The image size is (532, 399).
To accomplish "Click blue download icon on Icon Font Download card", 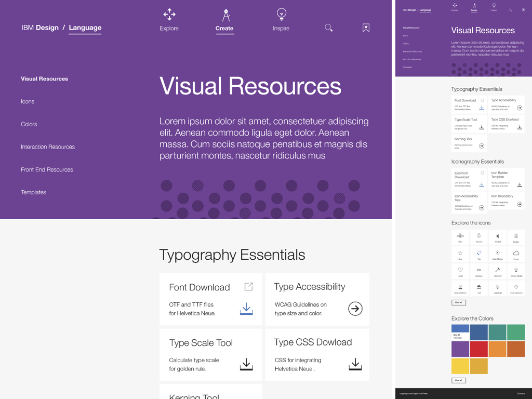I will pyautogui.click(x=482, y=184).
